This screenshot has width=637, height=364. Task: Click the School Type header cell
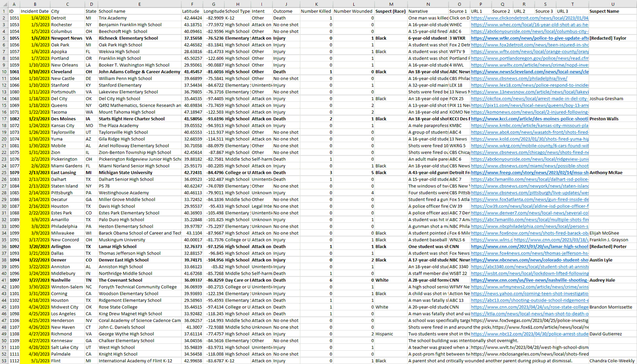237,11
